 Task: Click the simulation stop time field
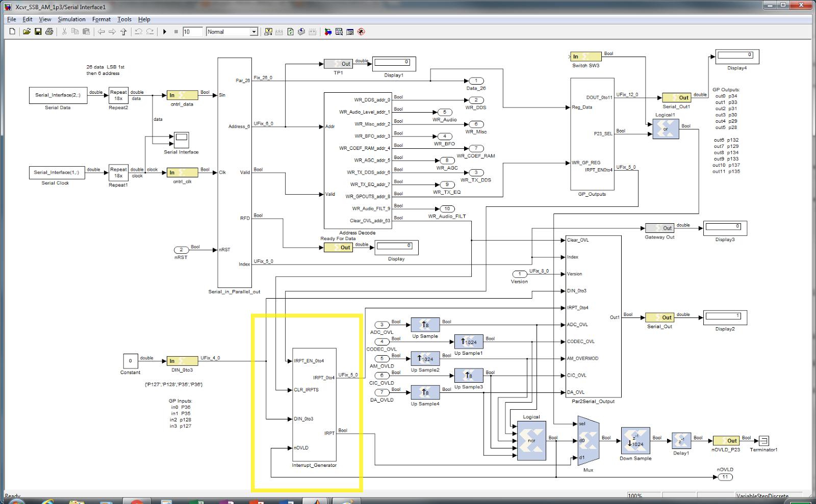(192, 32)
